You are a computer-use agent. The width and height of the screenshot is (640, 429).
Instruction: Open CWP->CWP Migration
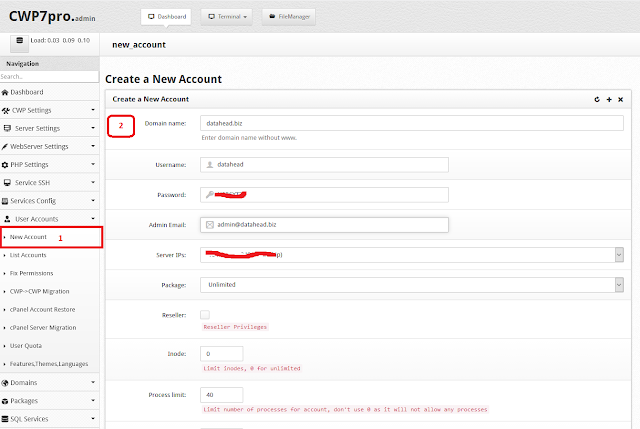(x=40, y=291)
